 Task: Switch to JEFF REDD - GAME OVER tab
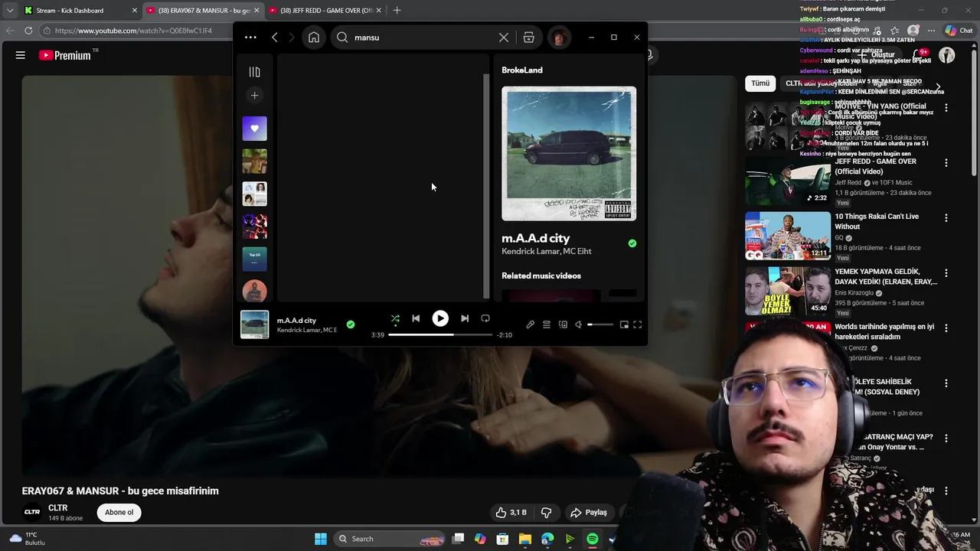327,11
